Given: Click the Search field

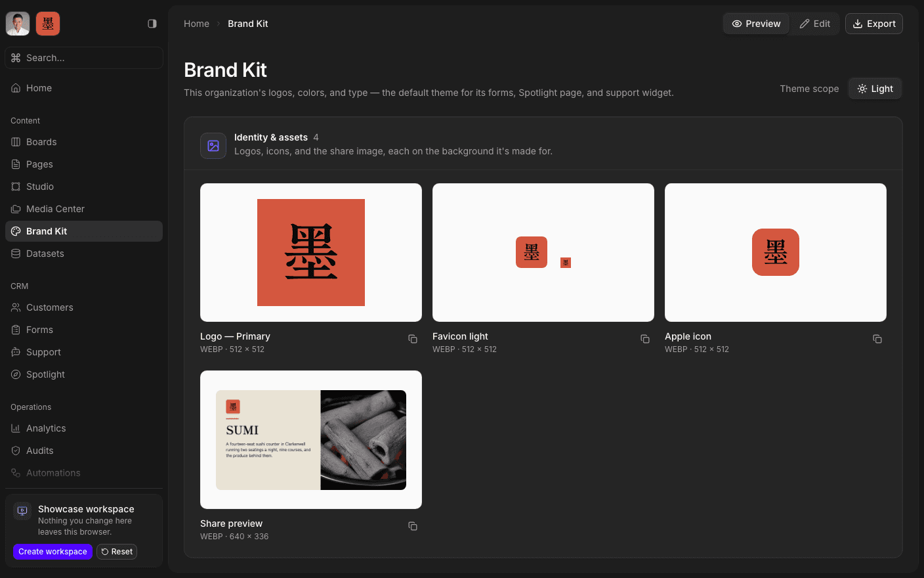Looking at the screenshot, I should point(84,58).
